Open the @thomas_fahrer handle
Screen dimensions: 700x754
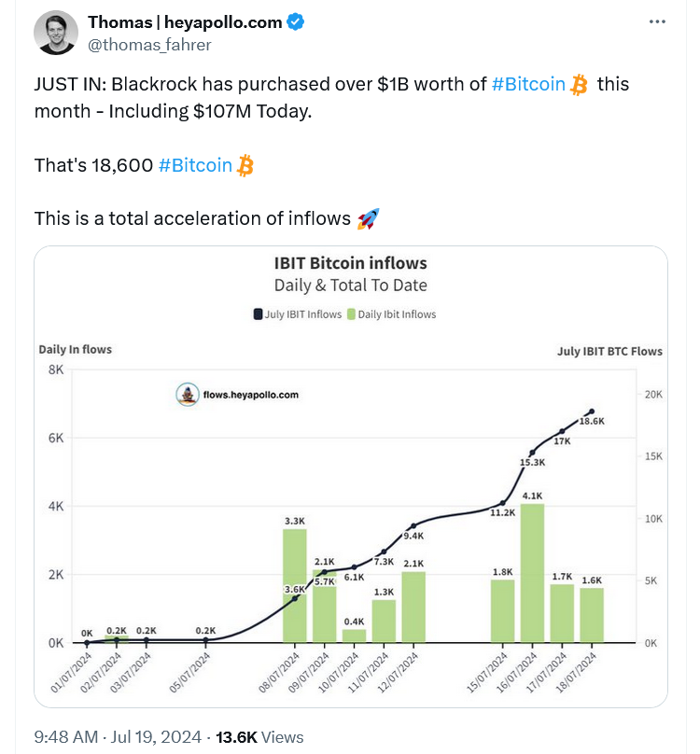coord(149,45)
